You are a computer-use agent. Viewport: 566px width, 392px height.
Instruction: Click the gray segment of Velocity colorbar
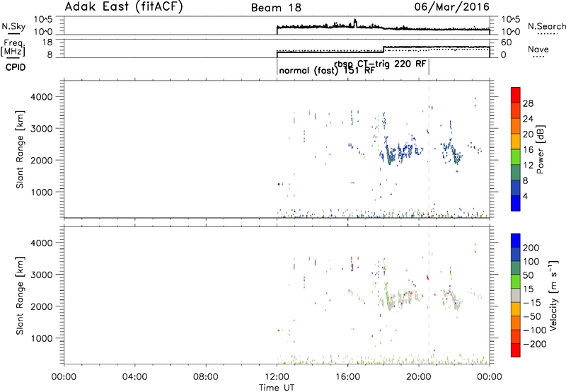pyautogui.click(x=516, y=296)
